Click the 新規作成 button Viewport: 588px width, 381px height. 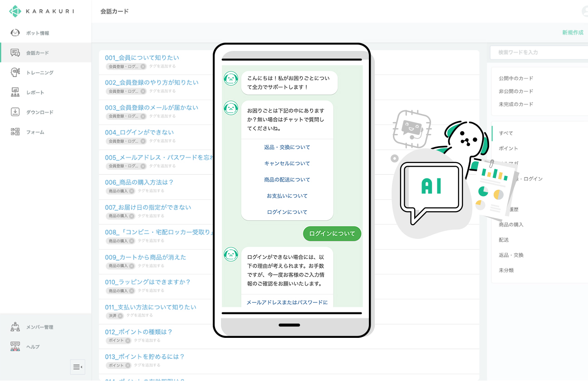point(573,33)
